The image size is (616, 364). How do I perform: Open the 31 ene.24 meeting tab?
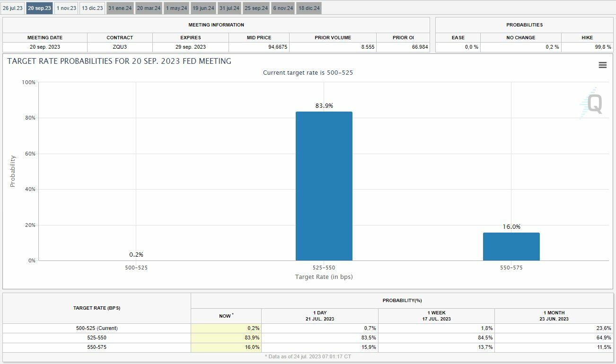[x=120, y=8]
